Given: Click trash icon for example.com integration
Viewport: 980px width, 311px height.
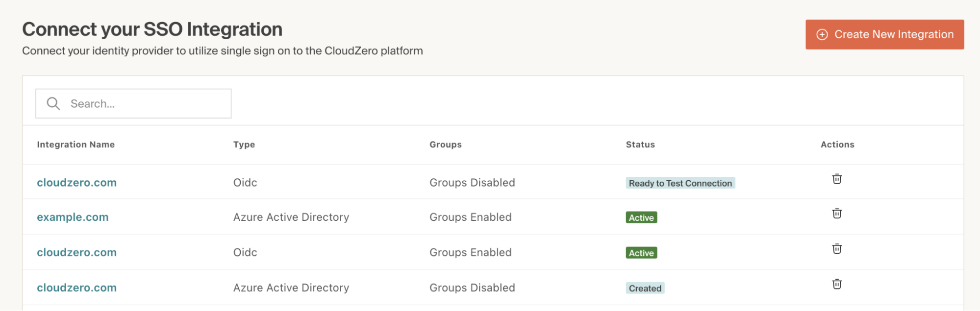Looking at the screenshot, I should [x=837, y=214].
